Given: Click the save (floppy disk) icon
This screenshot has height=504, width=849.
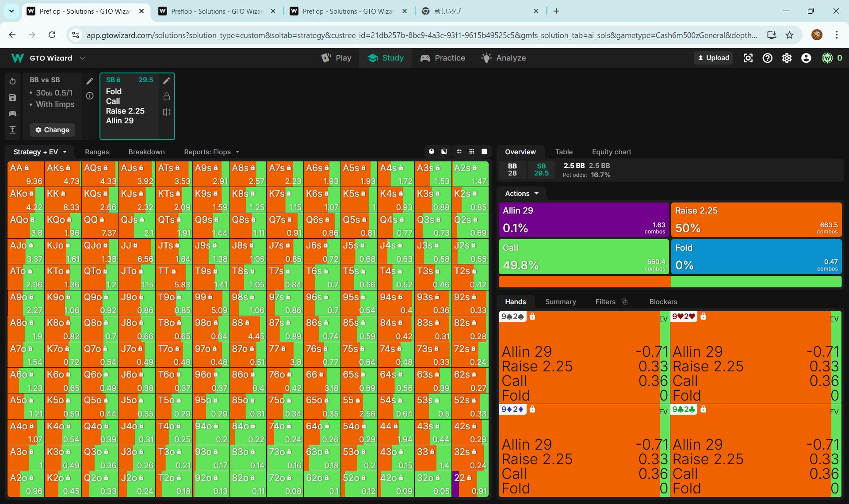Looking at the screenshot, I should tap(12, 98).
